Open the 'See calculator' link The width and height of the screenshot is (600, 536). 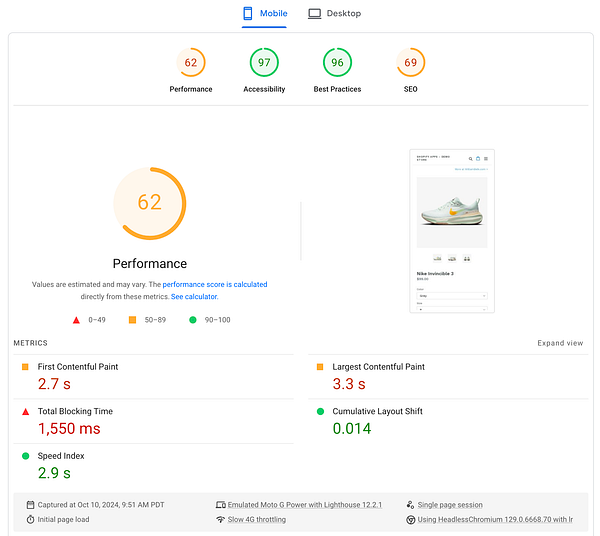tap(193, 297)
